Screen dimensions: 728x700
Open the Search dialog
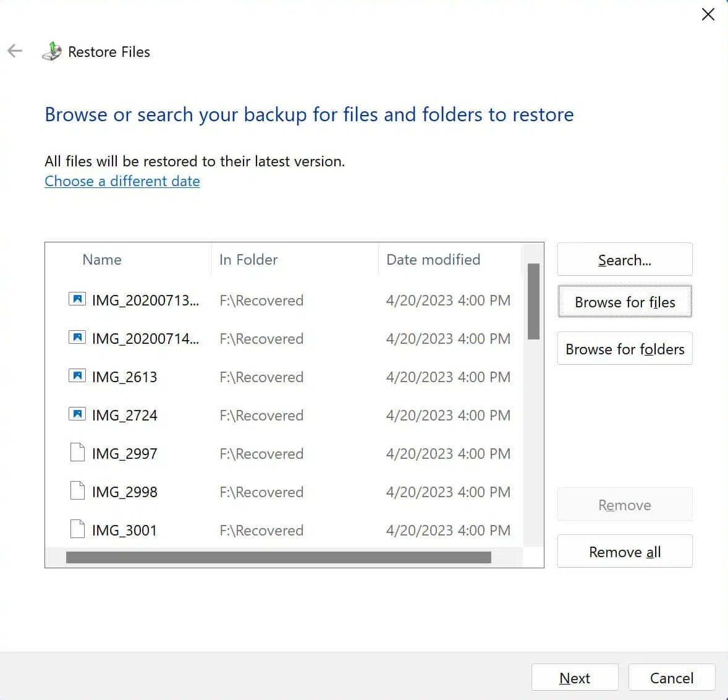[624, 259]
